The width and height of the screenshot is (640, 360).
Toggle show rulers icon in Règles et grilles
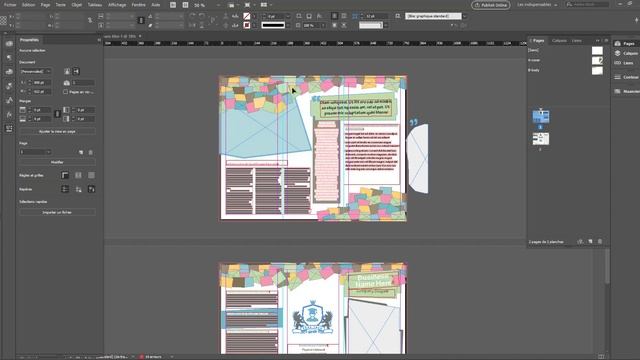click(65, 175)
